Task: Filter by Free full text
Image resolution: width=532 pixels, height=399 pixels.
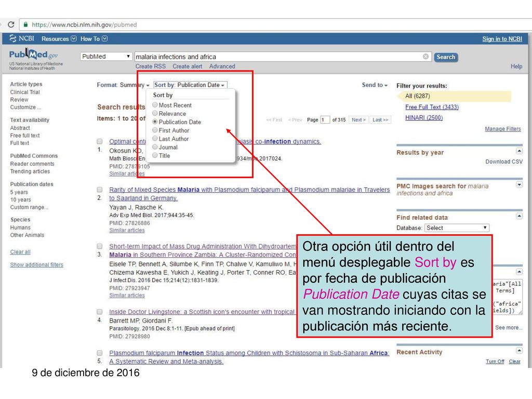Action: click(25, 136)
